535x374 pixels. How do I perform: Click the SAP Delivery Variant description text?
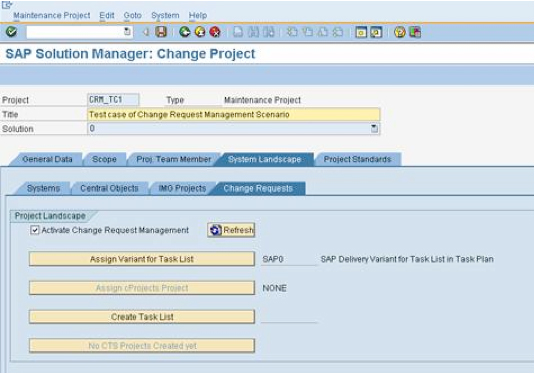click(407, 259)
